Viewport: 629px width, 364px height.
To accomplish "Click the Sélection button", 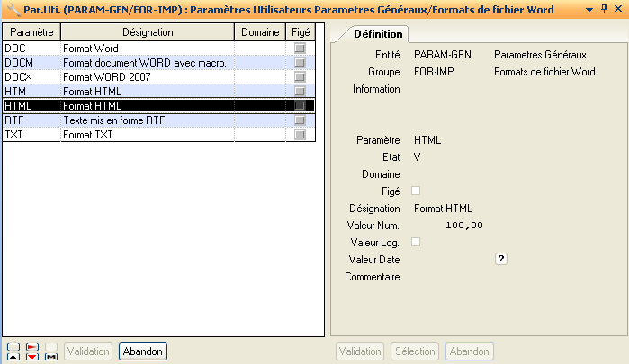I will (x=415, y=351).
